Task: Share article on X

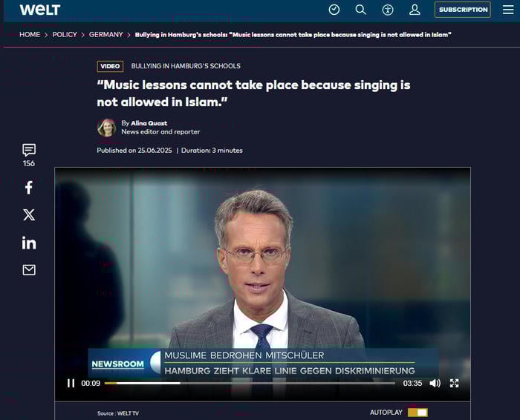Action: pyautogui.click(x=29, y=215)
